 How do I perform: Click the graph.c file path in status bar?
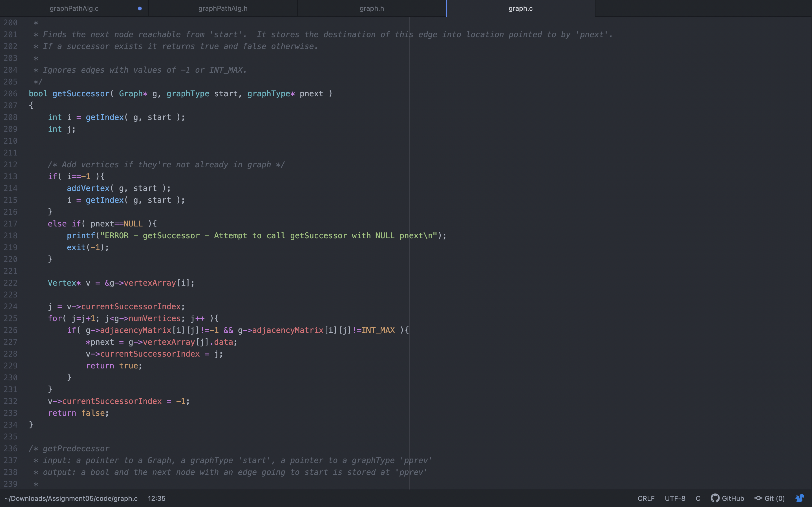click(x=71, y=498)
